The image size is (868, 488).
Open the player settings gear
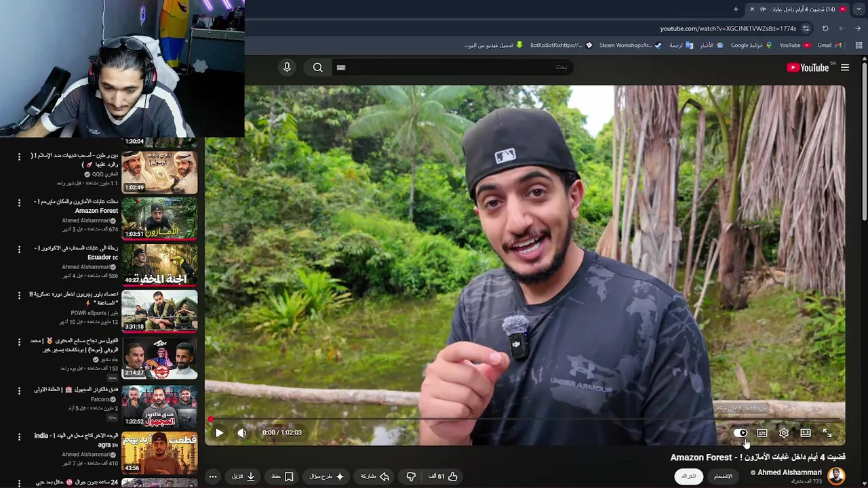tap(784, 432)
